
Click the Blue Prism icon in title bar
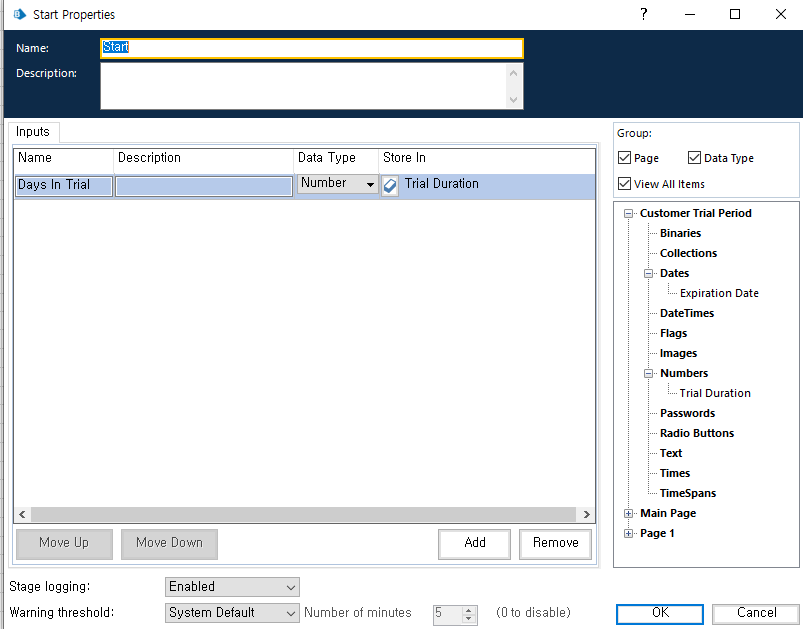(19, 14)
